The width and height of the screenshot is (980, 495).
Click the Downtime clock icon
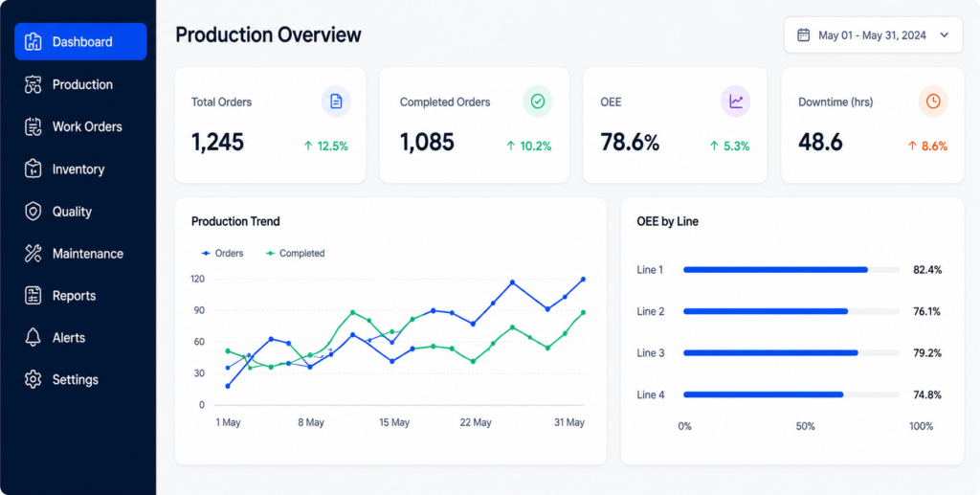[933, 101]
